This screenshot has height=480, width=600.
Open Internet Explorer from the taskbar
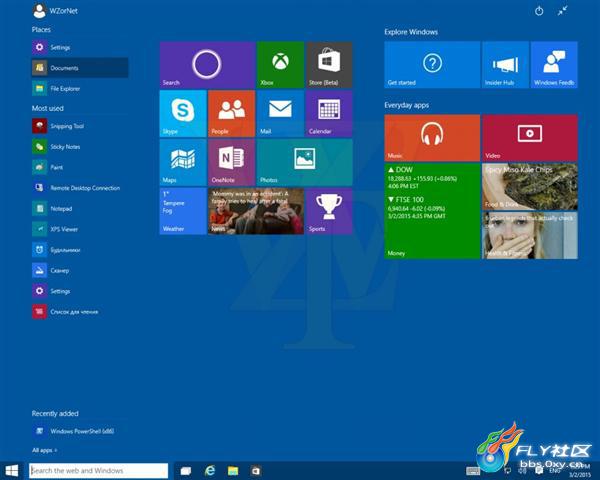(211, 470)
